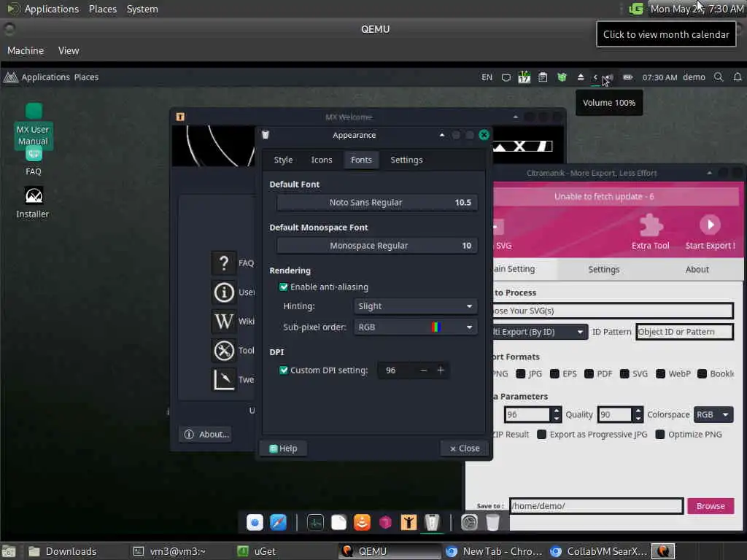The width and height of the screenshot is (747, 560).
Task: Open the QEMU View menu
Action: (69, 50)
